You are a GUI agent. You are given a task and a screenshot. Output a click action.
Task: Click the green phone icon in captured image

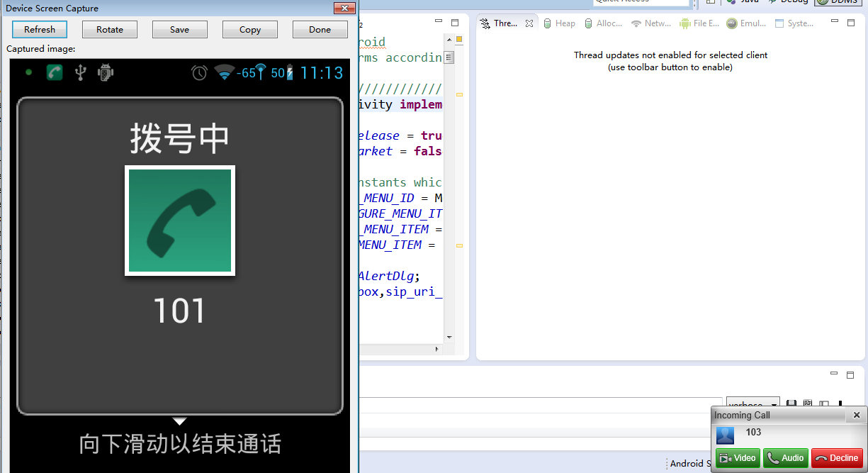tap(180, 221)
